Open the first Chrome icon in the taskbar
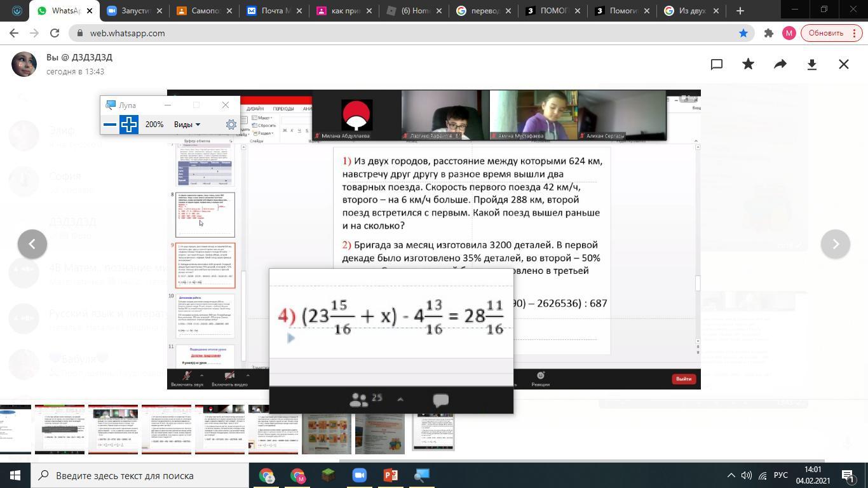The image size is (868, 488). [x=267, y=475]
